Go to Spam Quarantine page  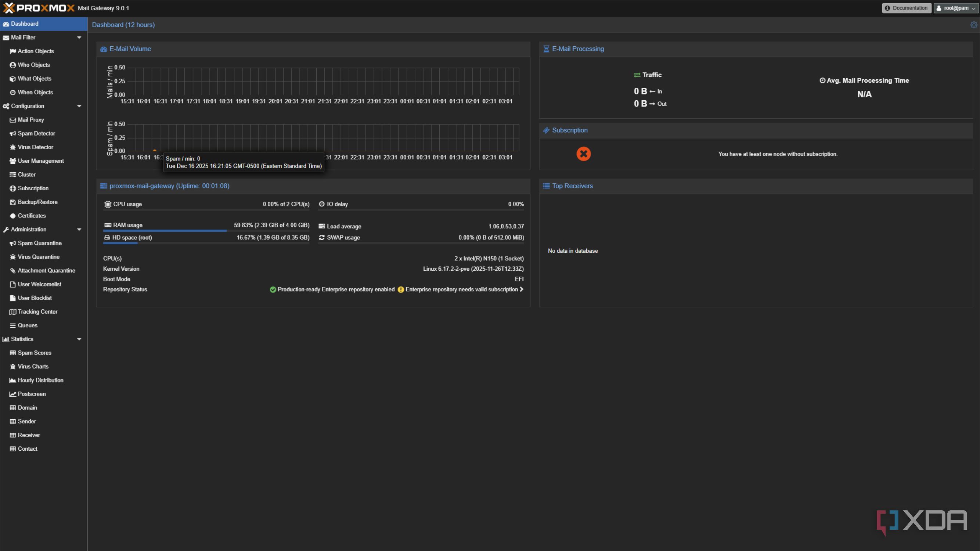44,243
